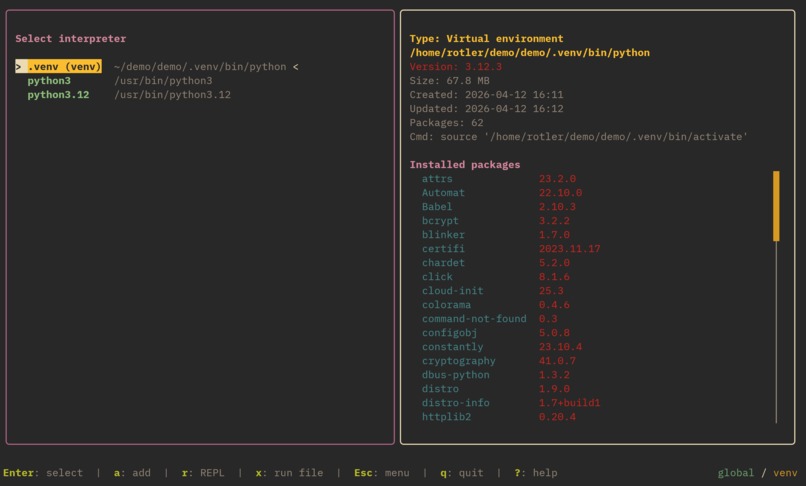
Task: Click the x: run file shortcut hint
Action: click(x=289, y=473)
